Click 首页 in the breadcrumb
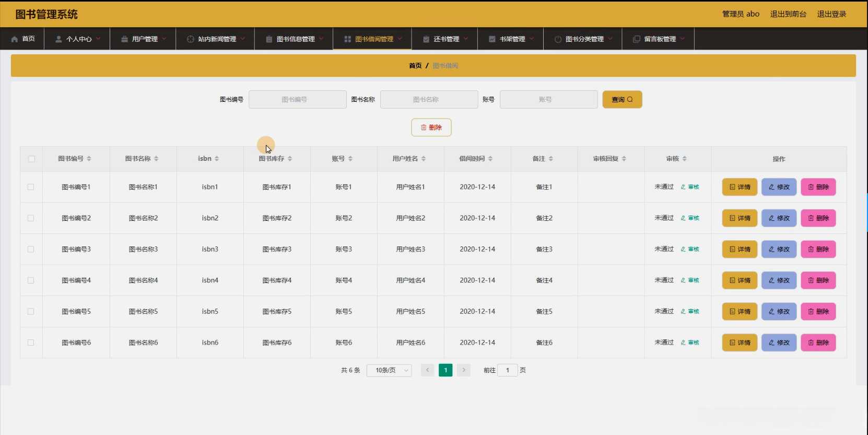This screenshot has height=435, width=868. 415,66
